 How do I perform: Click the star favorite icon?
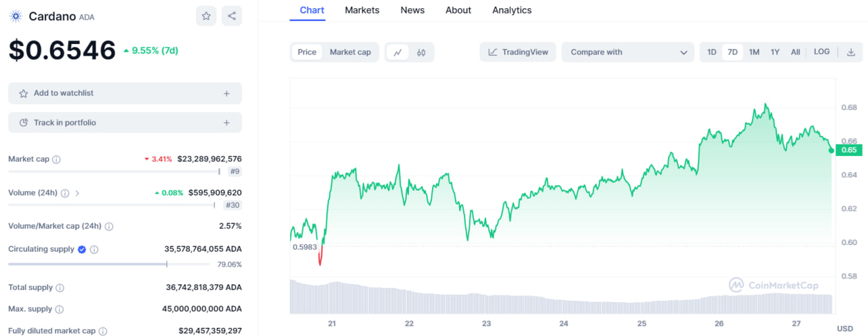(x=206, y=16)
